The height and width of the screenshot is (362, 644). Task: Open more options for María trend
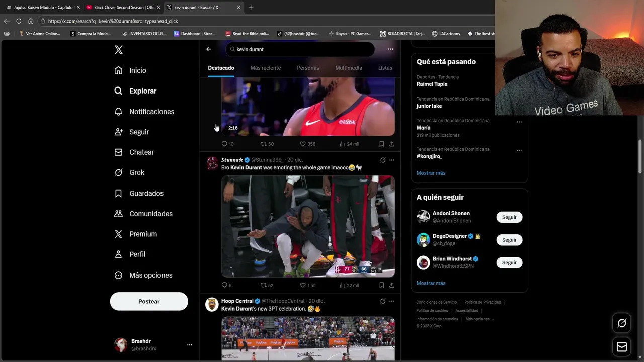click(519, 122)
